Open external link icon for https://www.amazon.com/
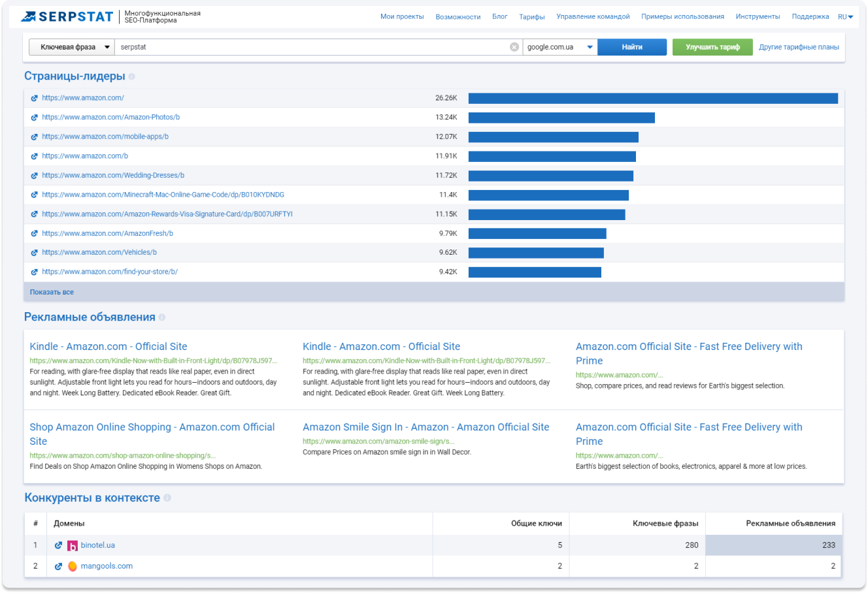Screen dimensions: 868x593 [34, 98]
